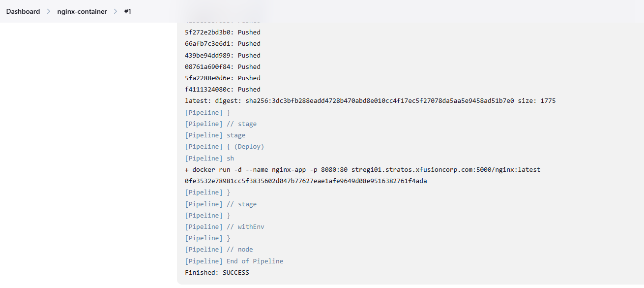This screenshot has height=288, width=644.
Task: Click the docker run nginx-app command line
Action: pyautogui.click(x=362, y=169)
